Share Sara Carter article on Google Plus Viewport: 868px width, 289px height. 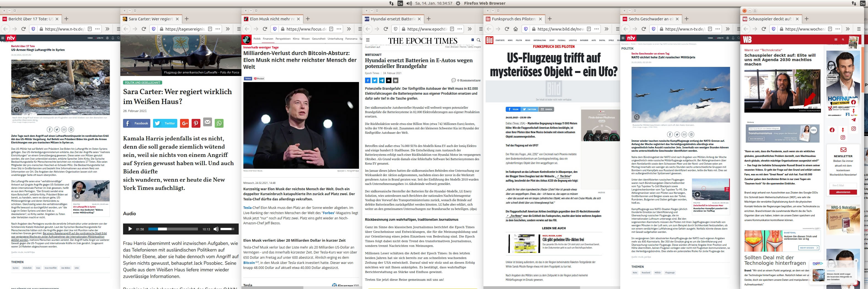coord(184,123)
